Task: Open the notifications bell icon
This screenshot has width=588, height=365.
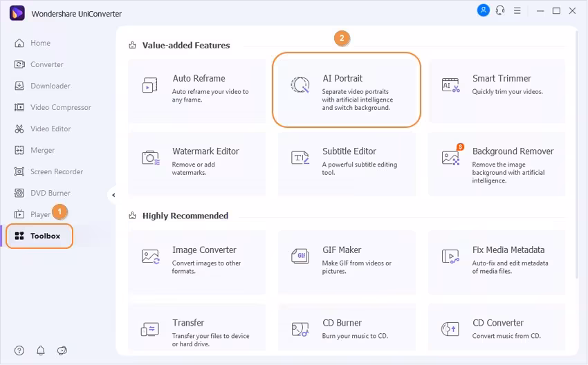Action: point(41,350)
